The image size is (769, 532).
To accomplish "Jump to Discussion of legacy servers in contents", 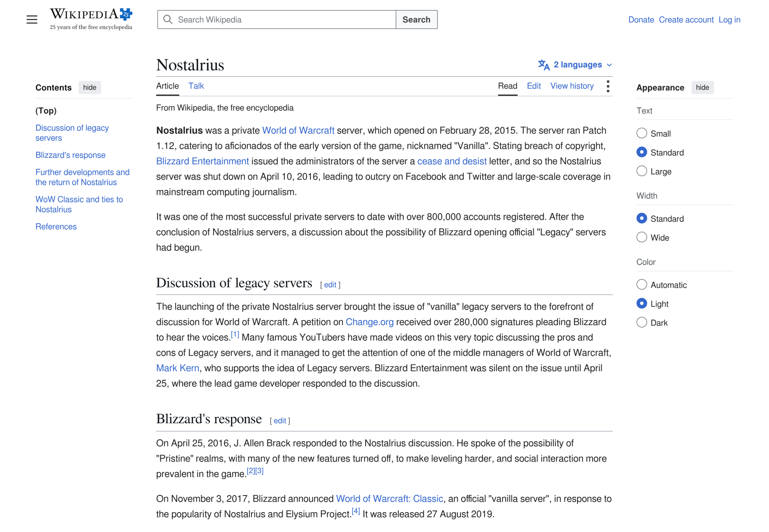I will tap(72, 133).
